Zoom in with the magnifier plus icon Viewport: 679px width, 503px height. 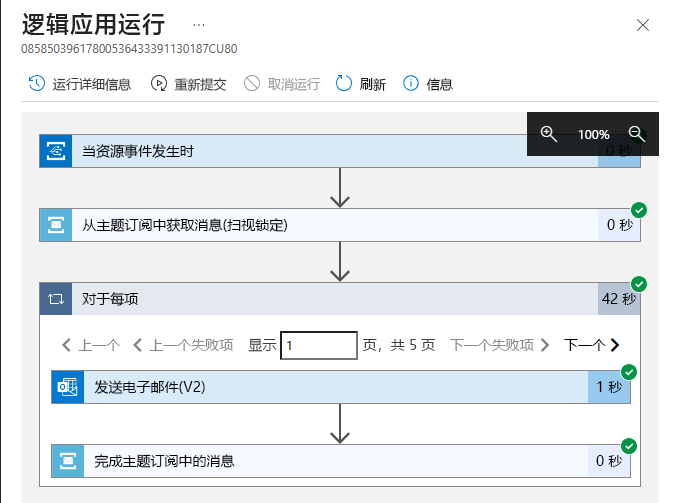pyautogui.click(x=549, y=134)
